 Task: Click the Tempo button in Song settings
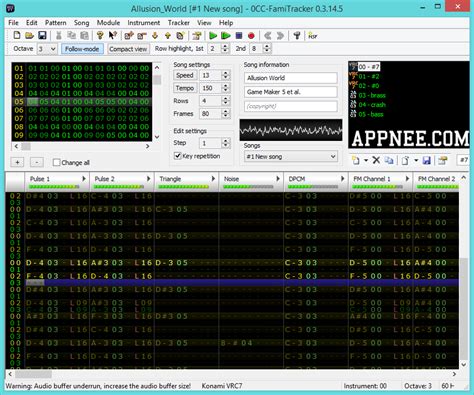click(x=185, y=88)
